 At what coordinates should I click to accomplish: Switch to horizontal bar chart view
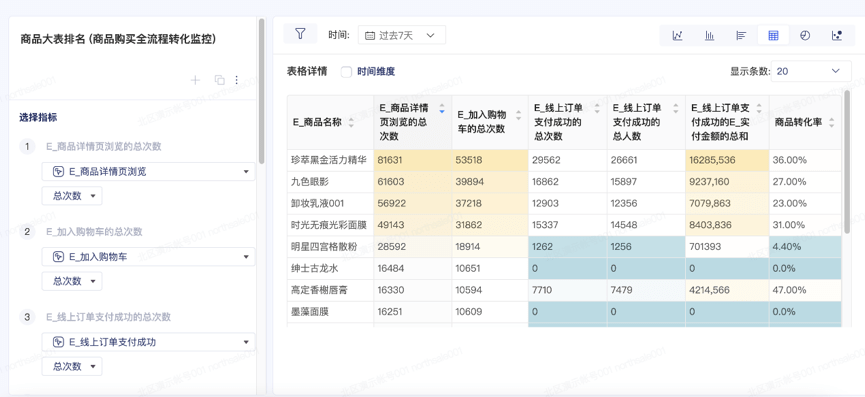pyautogui.click(x=741, y=35)
